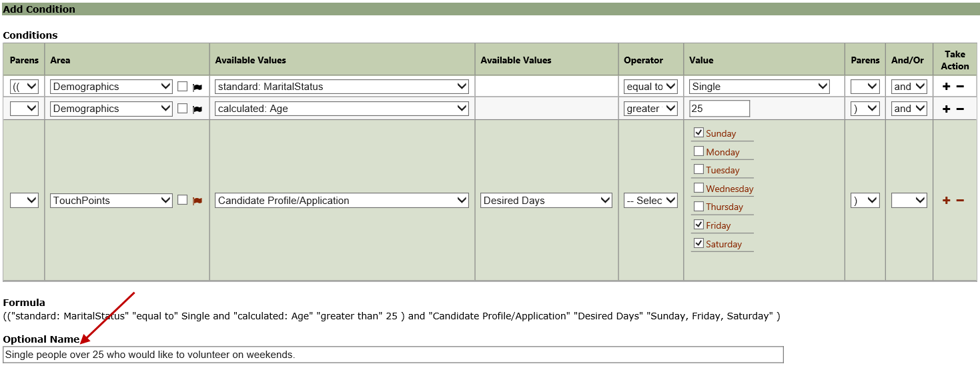This screenshot has height=366, width=980.
Task: Tick the checkbox beside TouchPoints area
Action: click(x=182, y=199)
